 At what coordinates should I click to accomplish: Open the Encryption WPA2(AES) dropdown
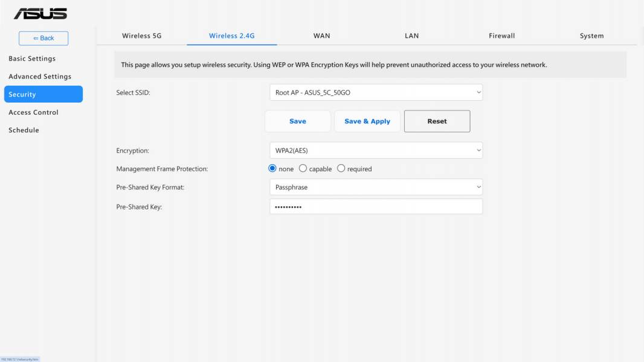coord(376,150)
